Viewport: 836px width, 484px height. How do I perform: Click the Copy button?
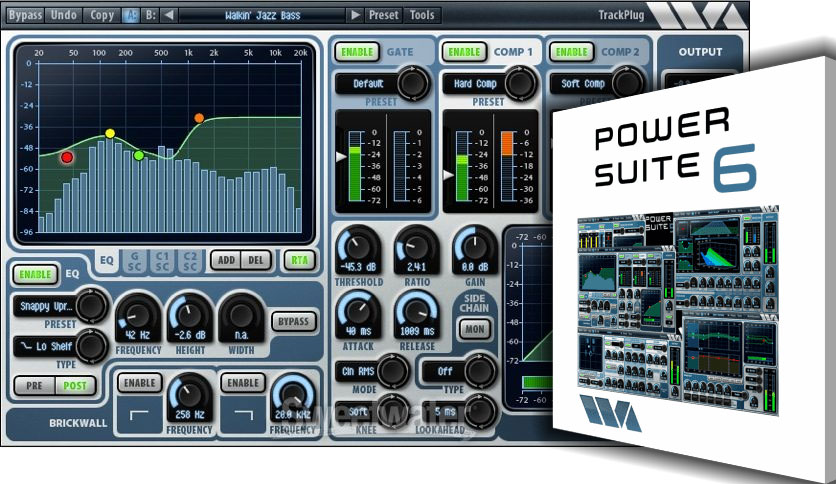[102, 15]
